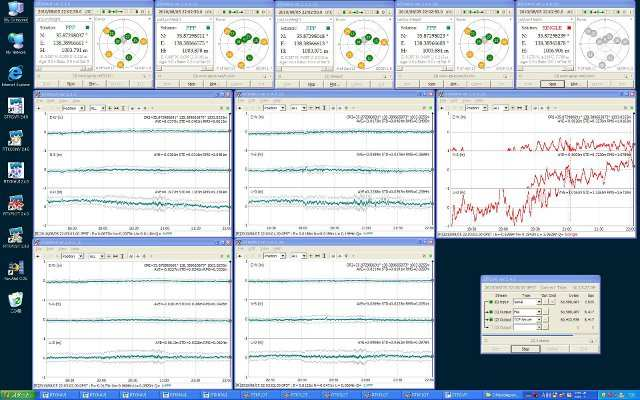Image resolution: width=640 pixels, height=400 pixels.
Task: Click Stop in the SINGLE-solution RTKNAVI window
Action: click(x=552, y=84)
